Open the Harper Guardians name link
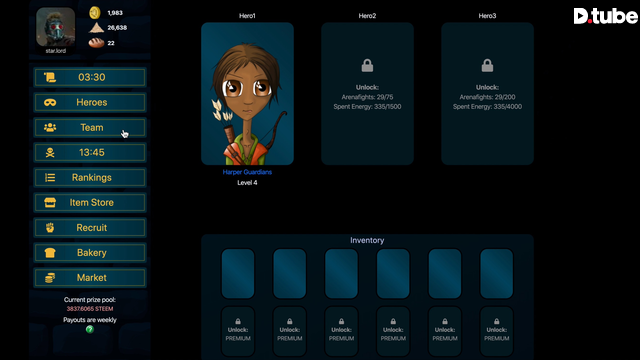 tap(247, 172)
